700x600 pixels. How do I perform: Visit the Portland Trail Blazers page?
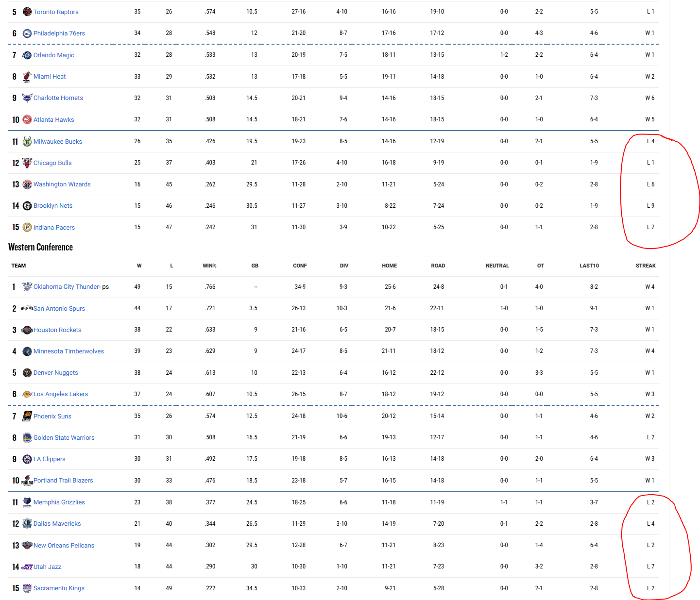(x=63, y=480)
